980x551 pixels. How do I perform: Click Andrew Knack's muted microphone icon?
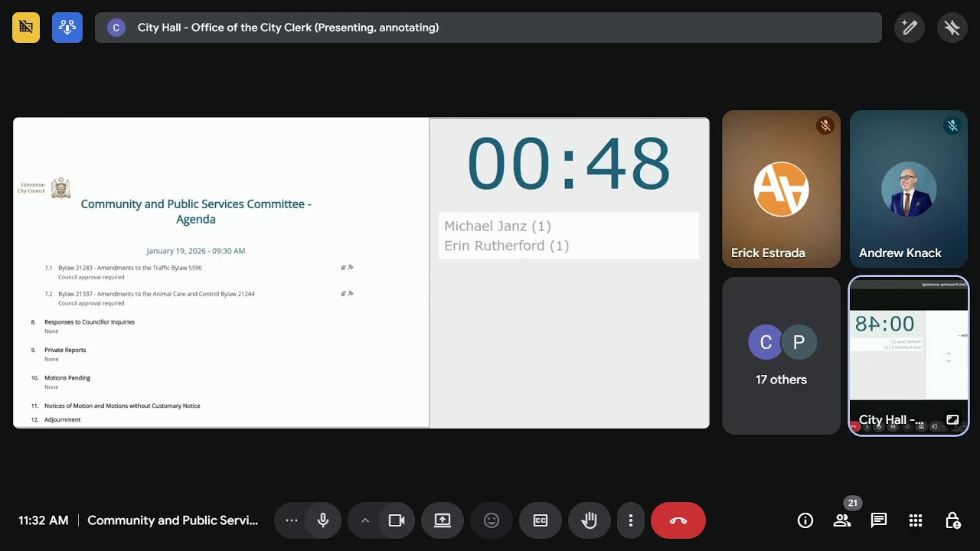pos(952,126)
